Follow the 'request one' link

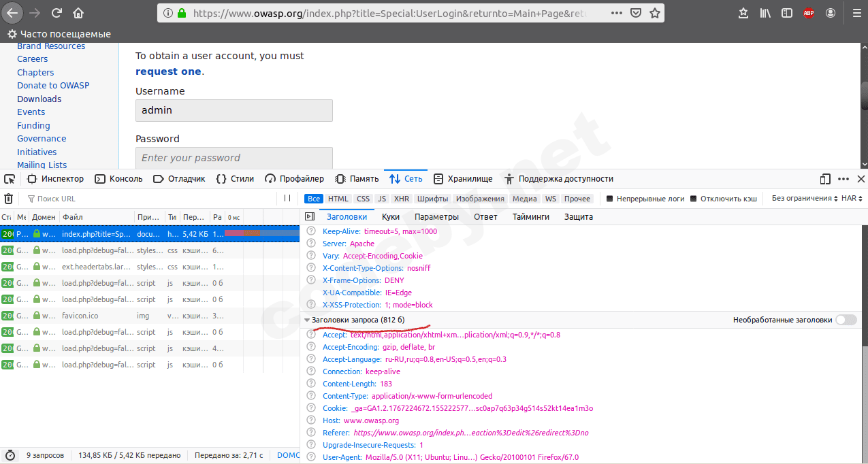(168, 71)
